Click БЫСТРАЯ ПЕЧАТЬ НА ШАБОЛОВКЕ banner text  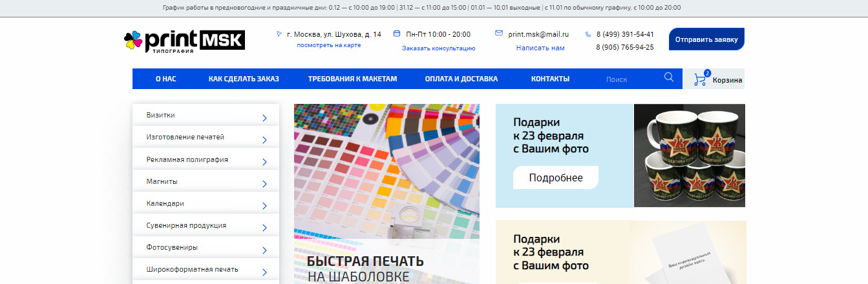point(365,269)
